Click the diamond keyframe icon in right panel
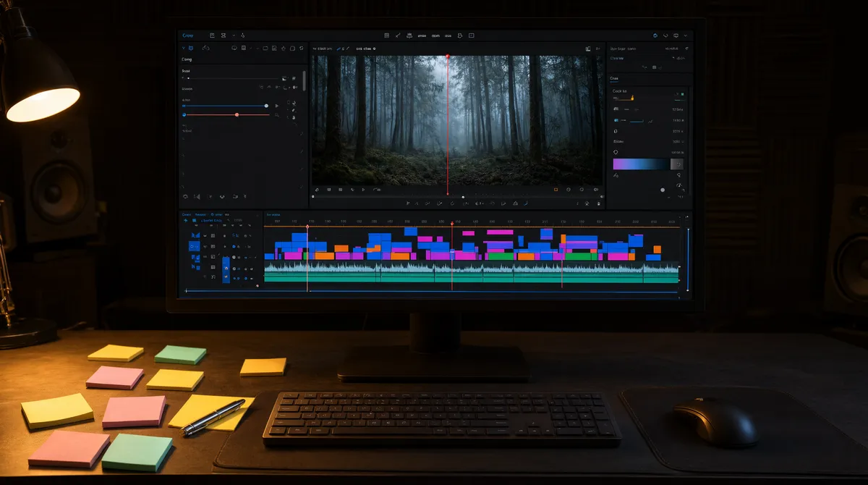Image resolution: width=868 pixels, height=485 pixels. pos(616,152)
